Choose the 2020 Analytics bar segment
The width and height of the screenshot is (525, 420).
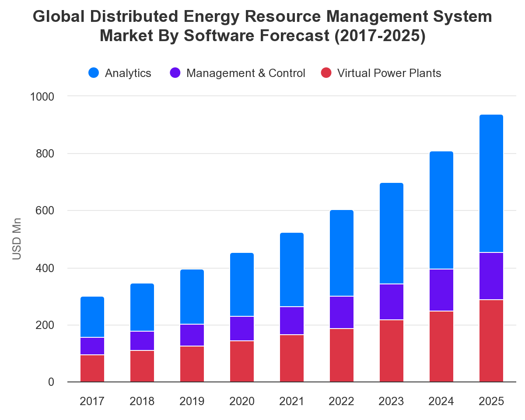click(x=242, y=285)
